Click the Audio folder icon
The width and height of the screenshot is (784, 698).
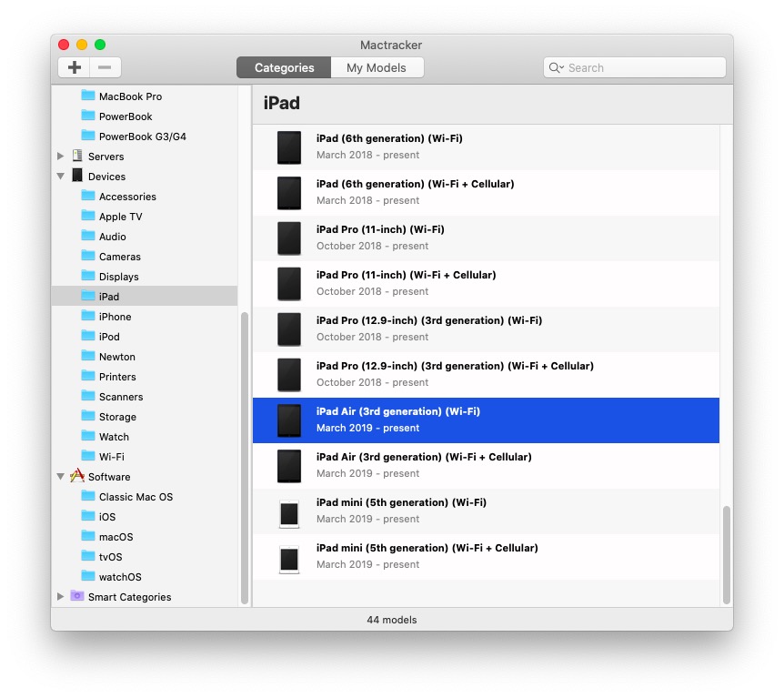pos(88,235)
